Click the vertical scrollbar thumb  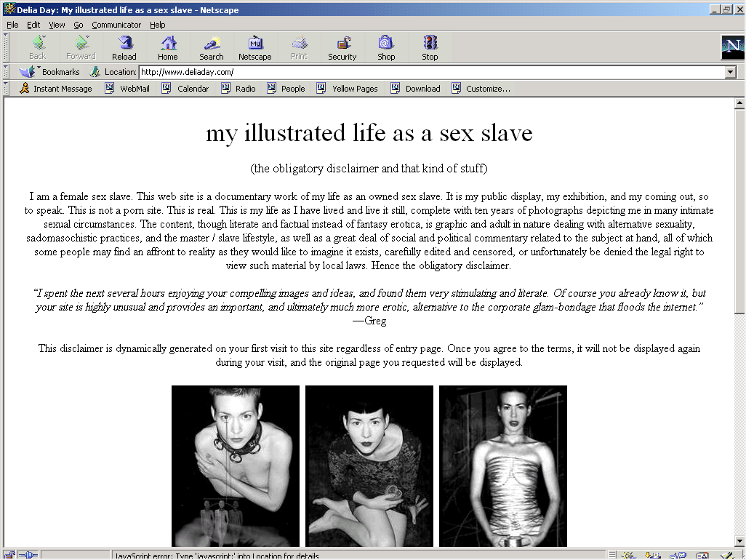(739, 211)
